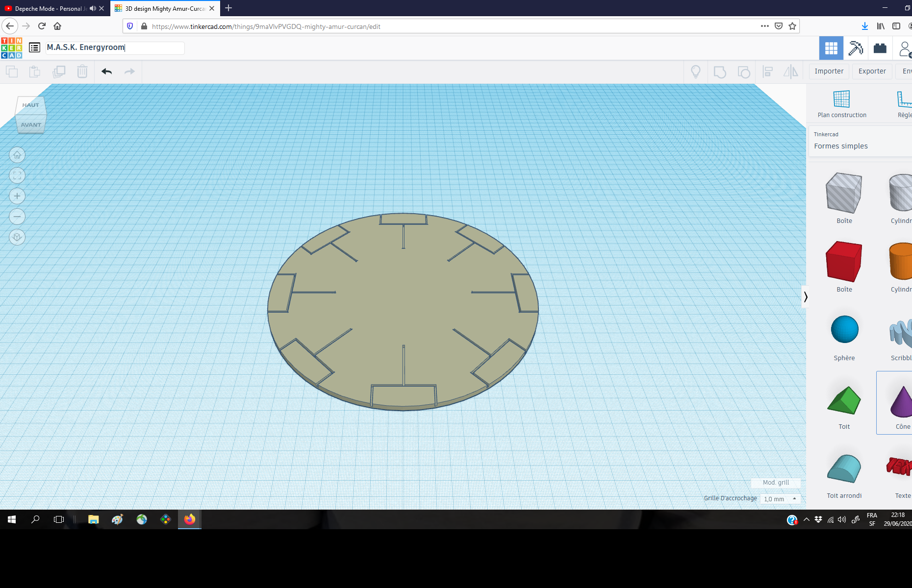Viewport: 912px width, 588px height.
Task: Click the Fit all in view icon
Action: point(17,175)
